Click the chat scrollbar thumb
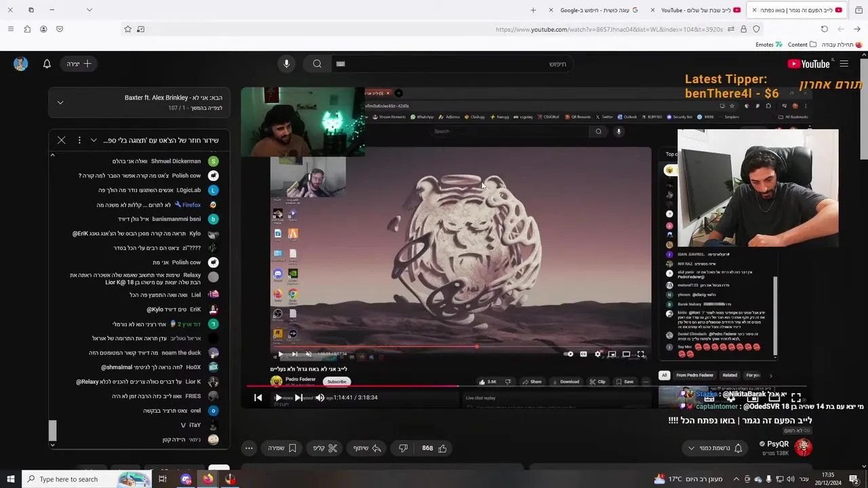This screenshot has width=868, height=488. [52, 430]
